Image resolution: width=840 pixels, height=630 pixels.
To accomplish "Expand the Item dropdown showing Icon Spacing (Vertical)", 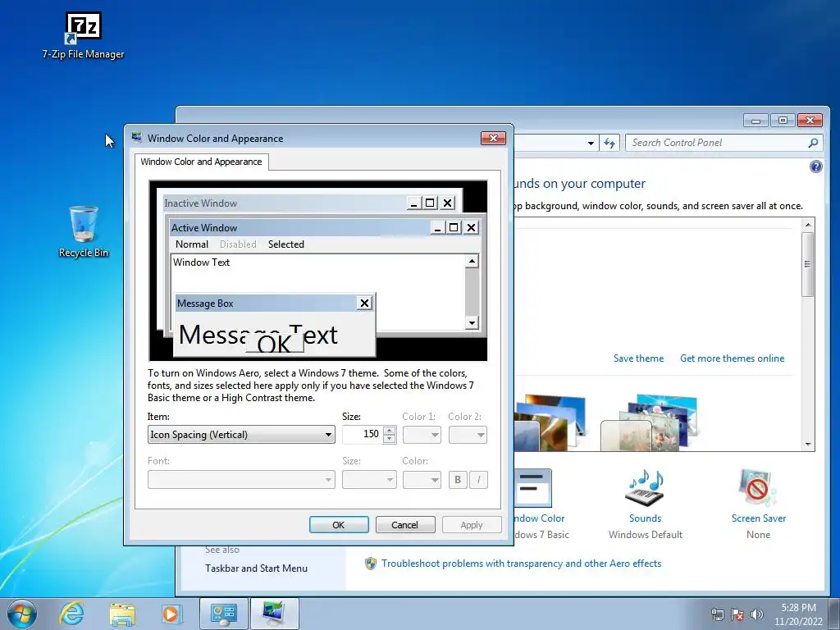I will (241, 435).
